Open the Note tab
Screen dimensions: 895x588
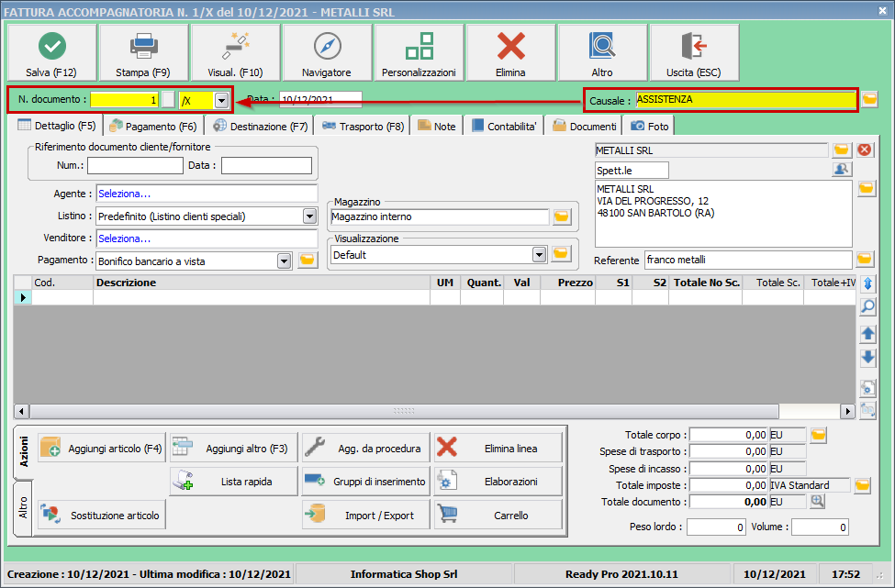(x=437, y=126)
